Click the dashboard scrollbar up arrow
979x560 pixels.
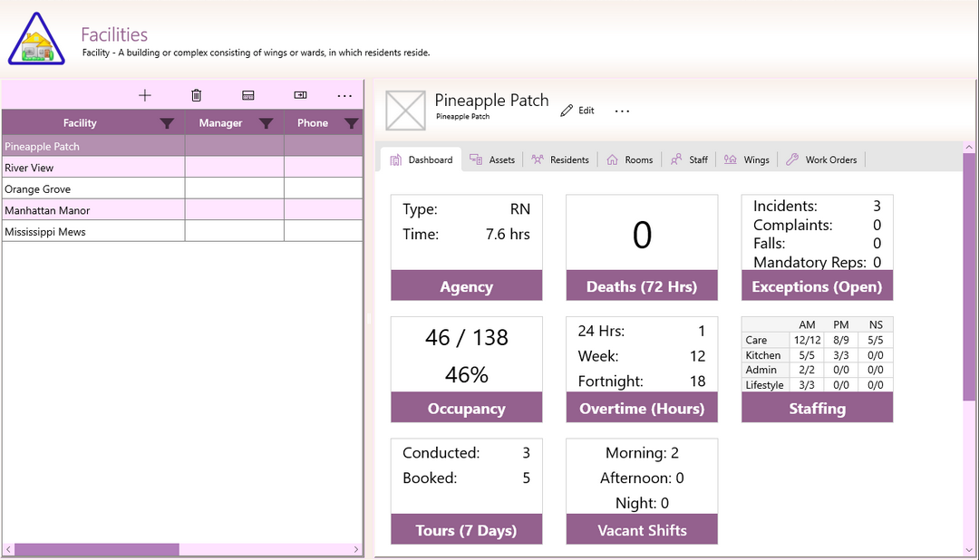tap(969, 148)
